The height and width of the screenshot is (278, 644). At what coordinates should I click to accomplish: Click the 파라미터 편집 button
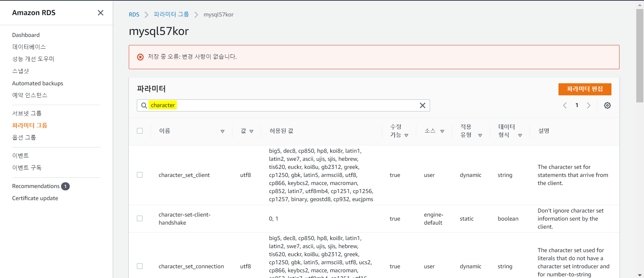click(x=585, y=89)
